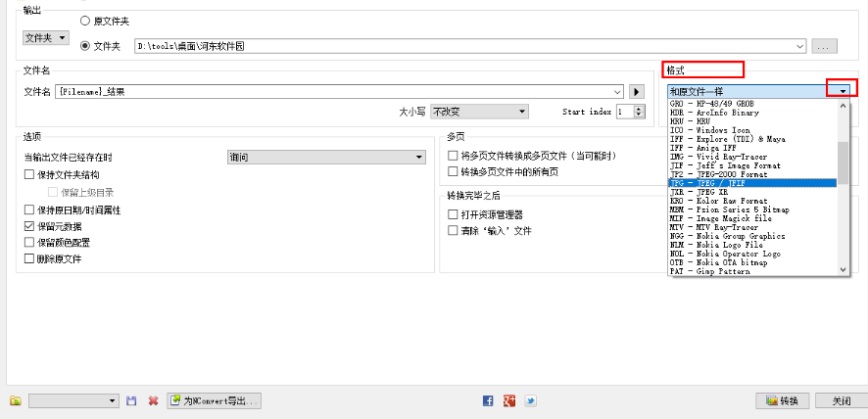This screenshot has width=868, height=419.
Task: Expand the output folder path dropdown
Action: click(799, 46)
